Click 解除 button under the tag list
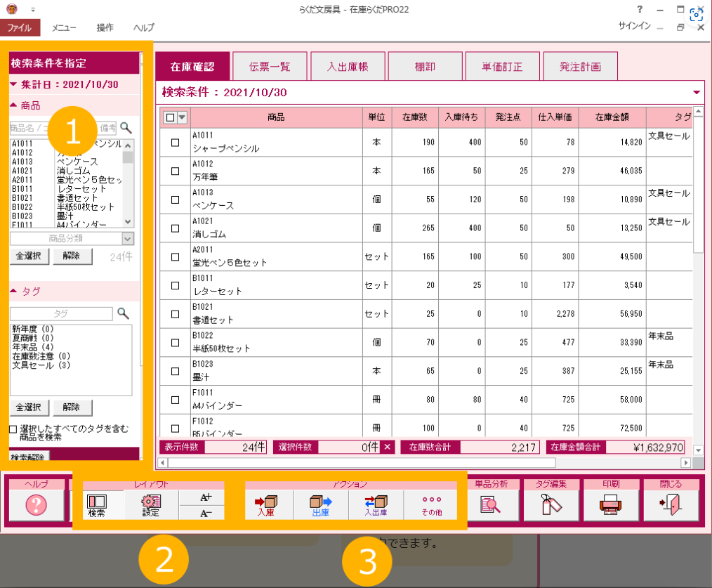Image resolution: width=712 pixels, height=588 pixels. [72, 407]
